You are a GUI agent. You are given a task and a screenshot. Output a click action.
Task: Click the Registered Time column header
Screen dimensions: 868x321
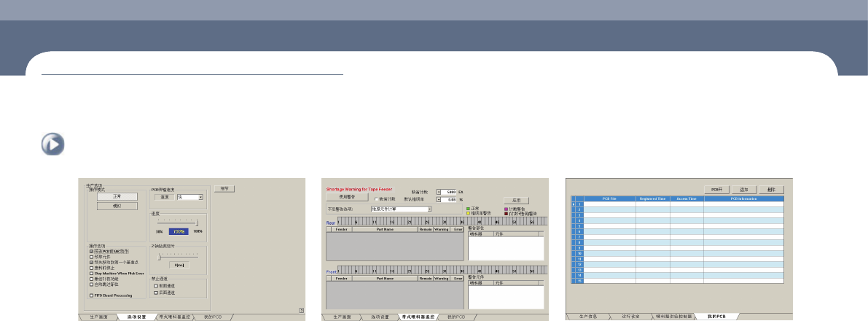[x=653, y=198]
